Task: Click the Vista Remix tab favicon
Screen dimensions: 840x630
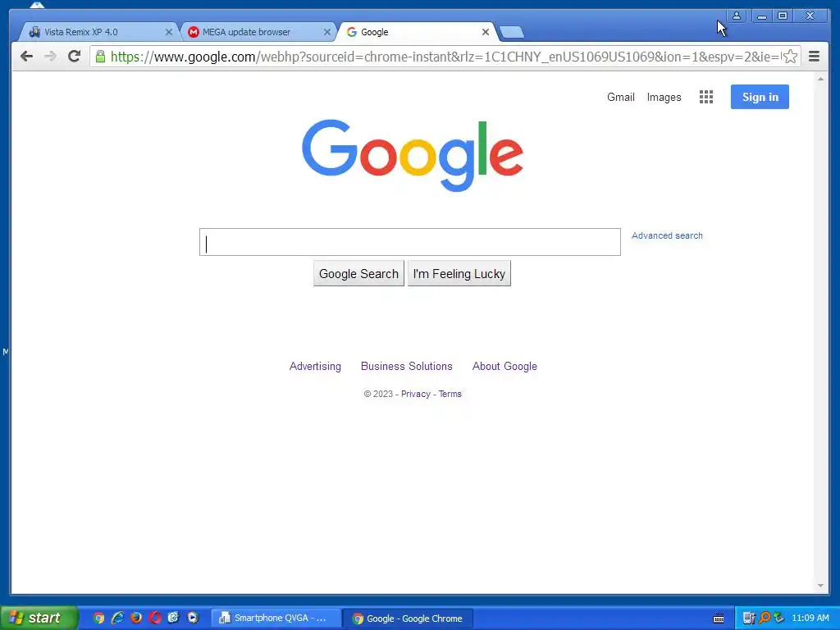Action: (x=34, y=32)
